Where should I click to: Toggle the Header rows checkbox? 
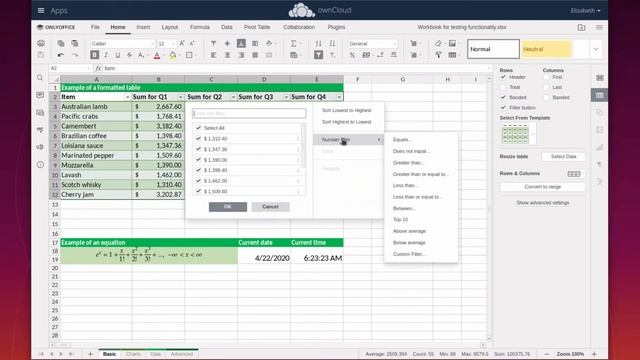[503, 77]
